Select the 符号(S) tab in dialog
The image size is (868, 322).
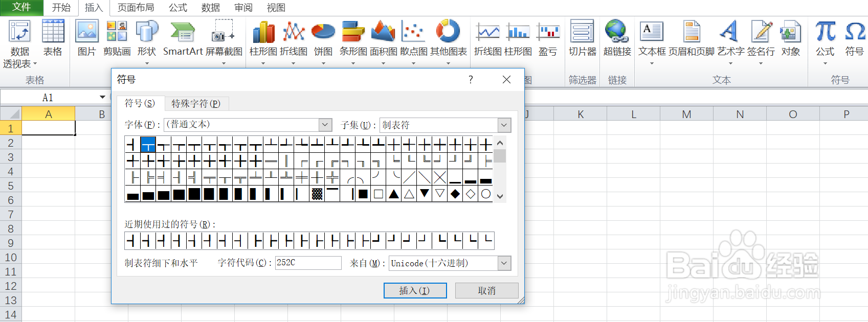[x=140, y=103]
